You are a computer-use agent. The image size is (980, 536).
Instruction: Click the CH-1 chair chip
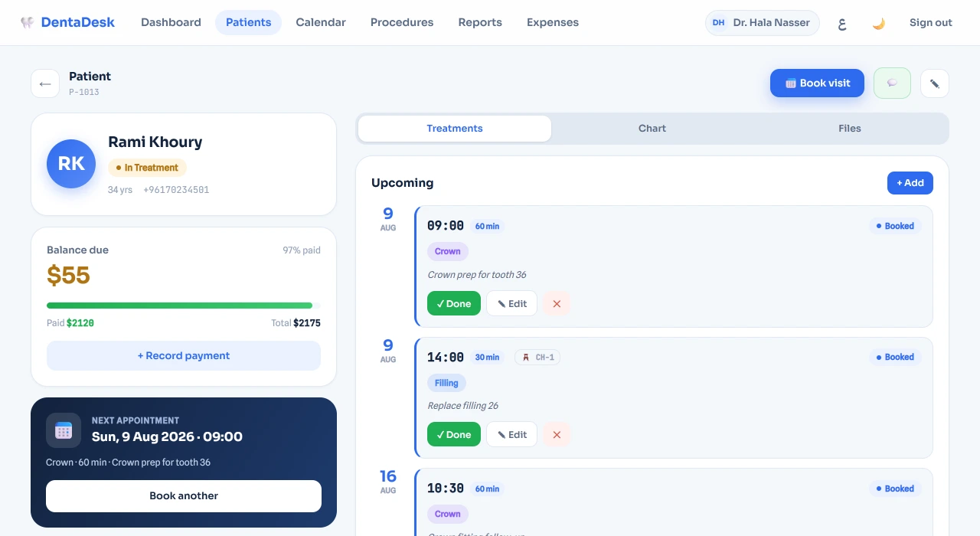(537, 357)
